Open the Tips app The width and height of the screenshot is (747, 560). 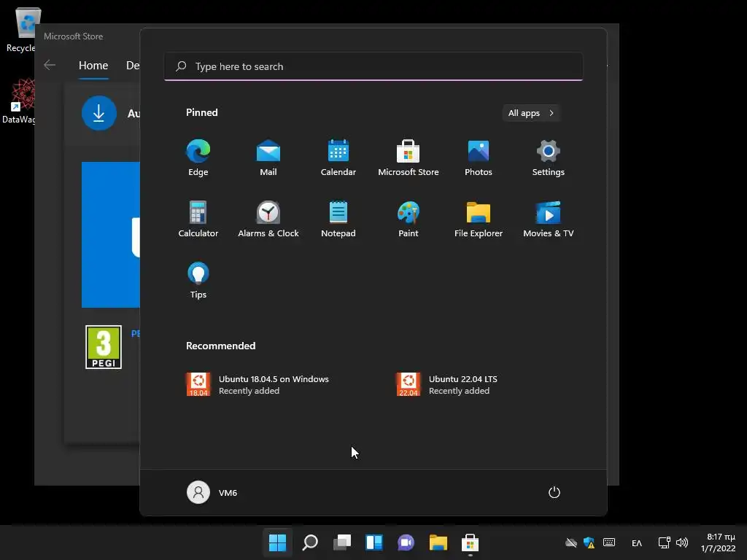[x=198, y=281]
